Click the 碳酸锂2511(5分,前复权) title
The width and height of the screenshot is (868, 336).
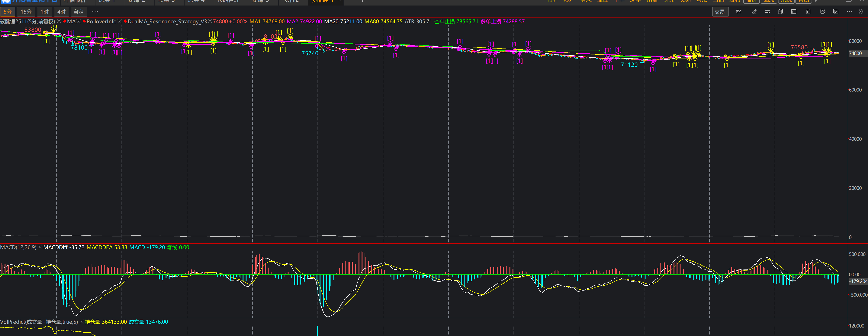pyautogui.click(x=28, y=22)
